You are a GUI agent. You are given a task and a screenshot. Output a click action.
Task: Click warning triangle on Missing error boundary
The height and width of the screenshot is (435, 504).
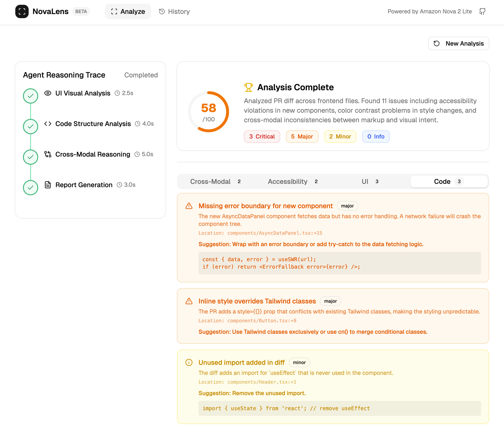tap(189, 206)
